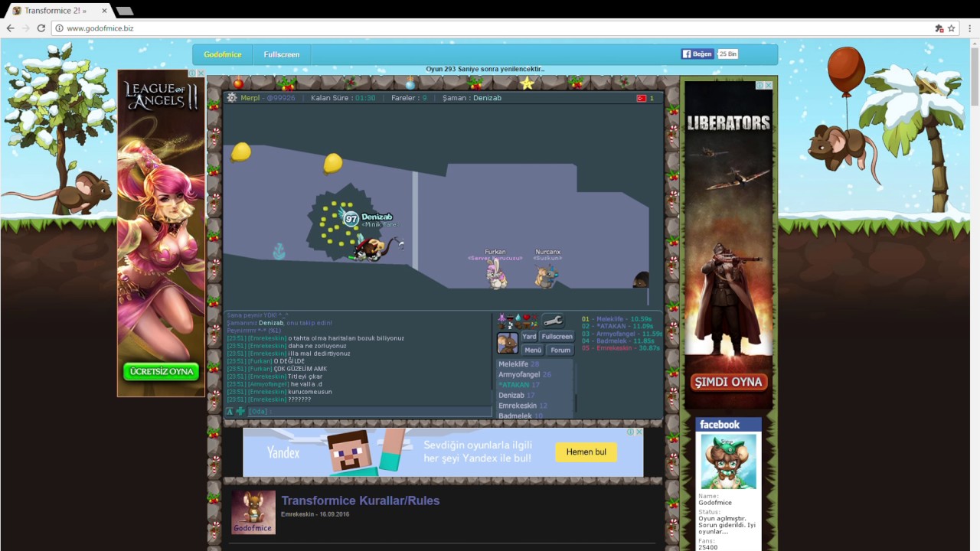
Task: Click the blue ghost item in game
Action: pos(279,251)
